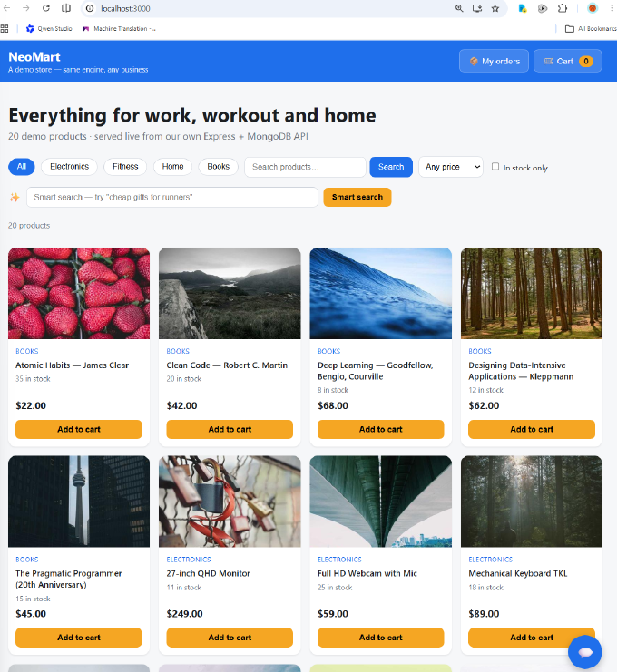Open the Cart

click(x=568, y=61)
